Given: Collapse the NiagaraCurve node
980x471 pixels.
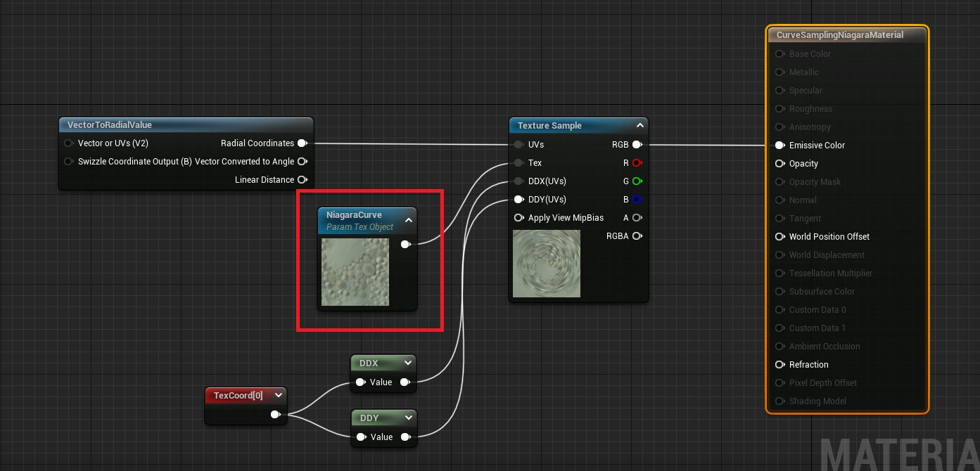Looking at the screenshot, I should 408,219.
